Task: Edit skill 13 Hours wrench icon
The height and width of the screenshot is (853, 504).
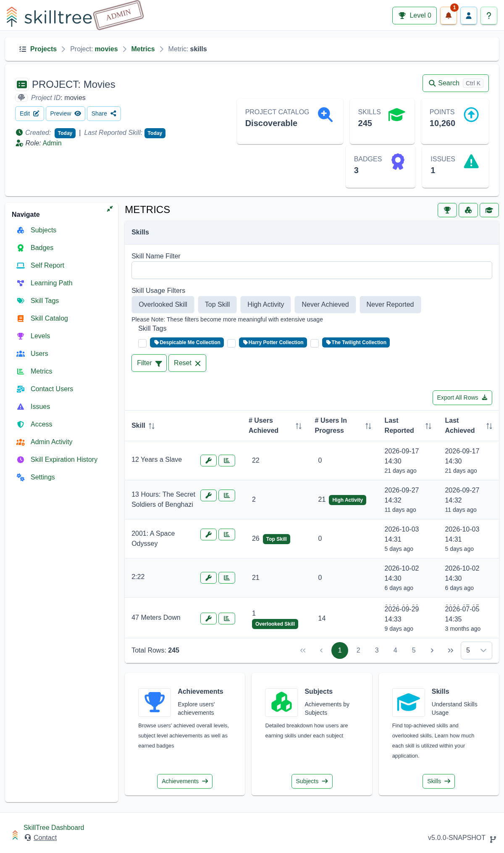Action: [x=208, y=495]
